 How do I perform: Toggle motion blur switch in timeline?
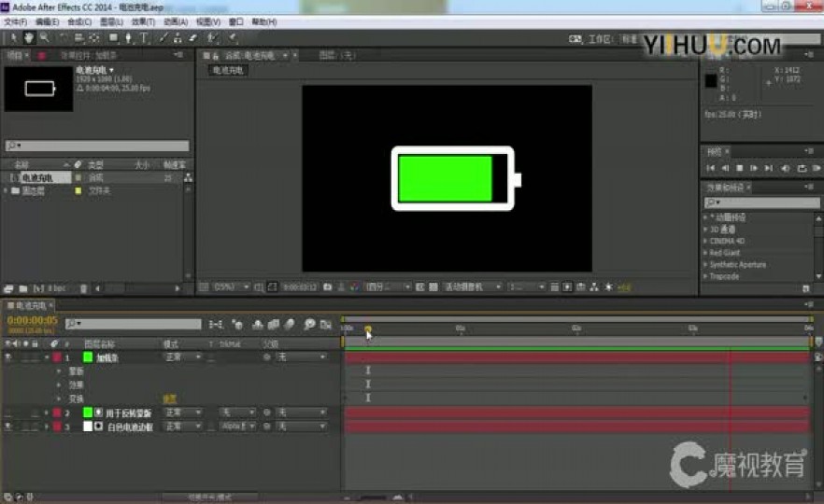click(x=289, y=325)
